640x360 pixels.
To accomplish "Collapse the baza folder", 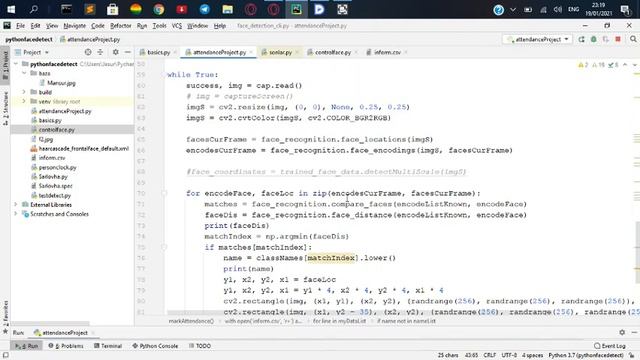I will pos(24,73).
